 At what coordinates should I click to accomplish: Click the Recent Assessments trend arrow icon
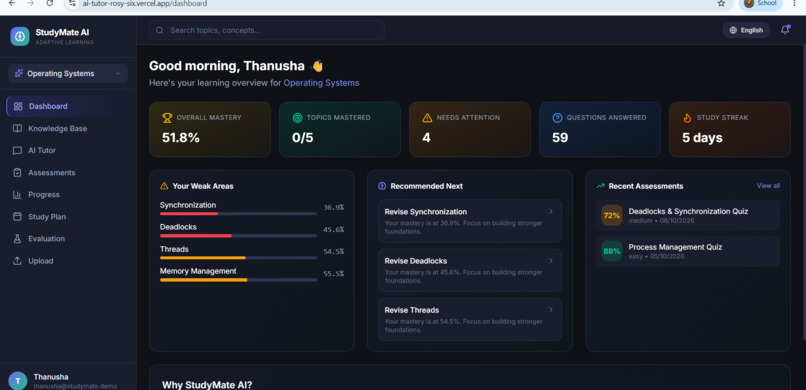click(600, 186)
